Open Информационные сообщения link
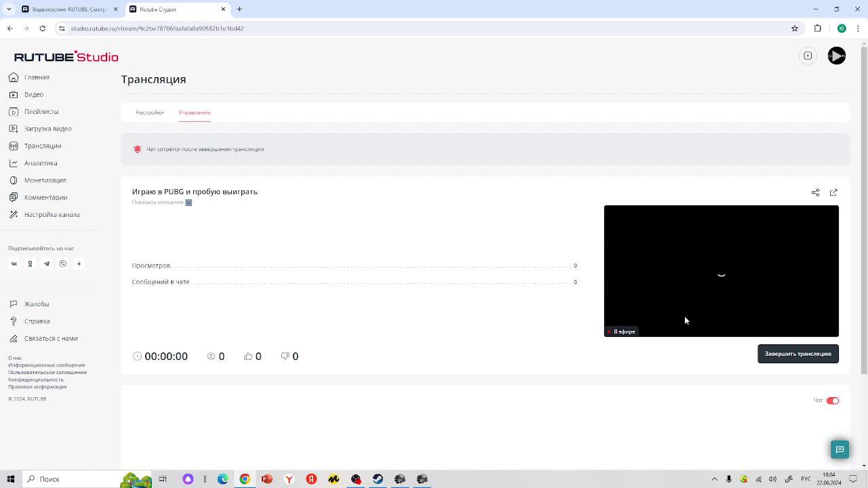868x488 pixels. pos(46,365)
